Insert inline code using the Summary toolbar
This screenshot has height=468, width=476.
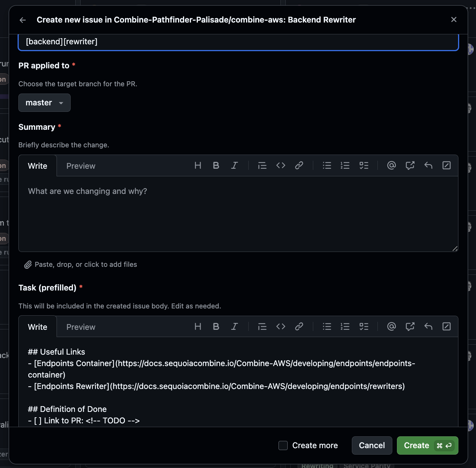pos(280,165)
